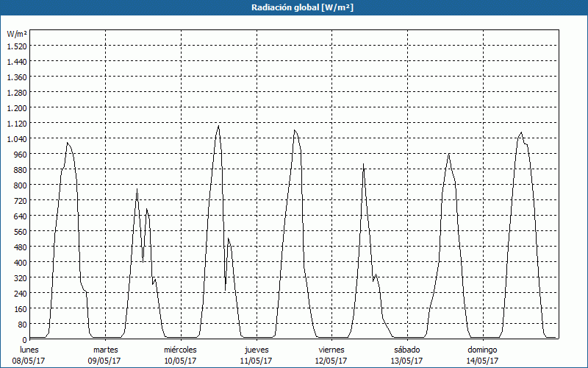Click the 80 y-axis tick label
The width and height of the screenshot is (588, 368).
point(21,325)
